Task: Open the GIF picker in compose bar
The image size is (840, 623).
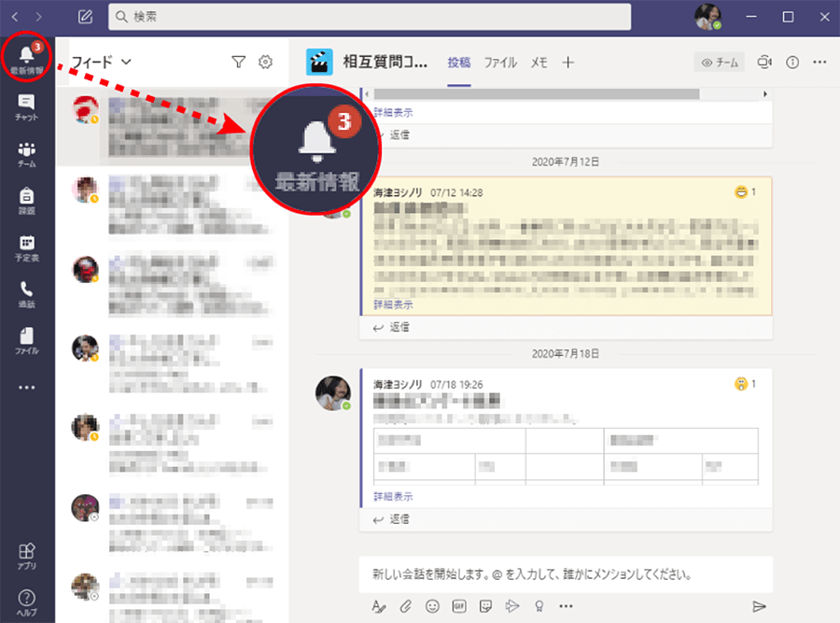Action: 459,606
